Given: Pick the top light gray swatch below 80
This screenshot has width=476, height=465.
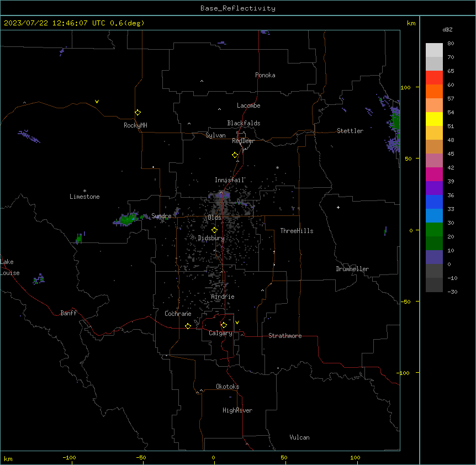Looking at the screenshot, I should coord(434,50).
